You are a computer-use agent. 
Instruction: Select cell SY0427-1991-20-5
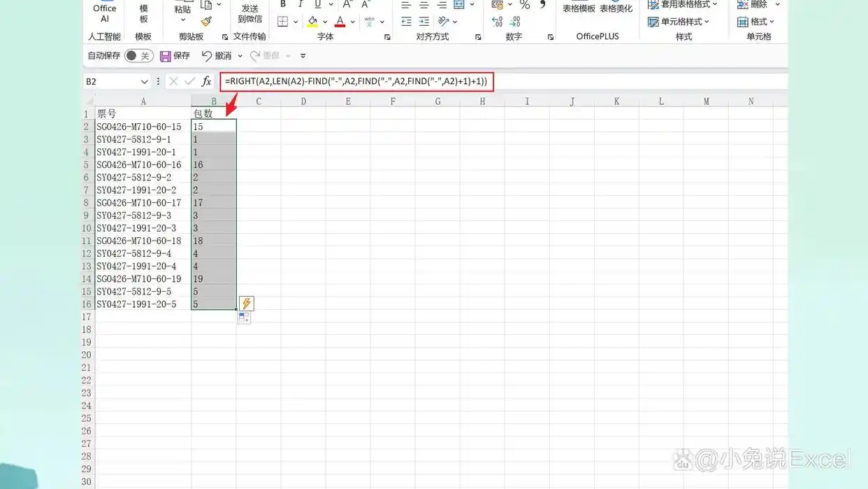tap(143, 304)
